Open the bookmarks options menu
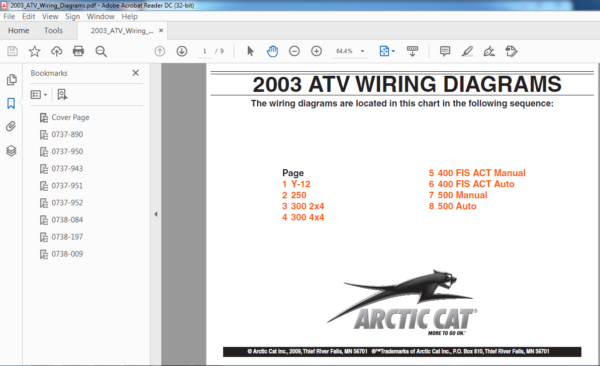The image size is (600, 366). (x=39, y=95)
